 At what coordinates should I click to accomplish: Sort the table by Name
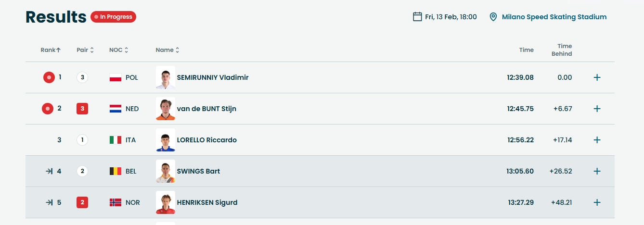pyautogui.click(x=167, y=50)
